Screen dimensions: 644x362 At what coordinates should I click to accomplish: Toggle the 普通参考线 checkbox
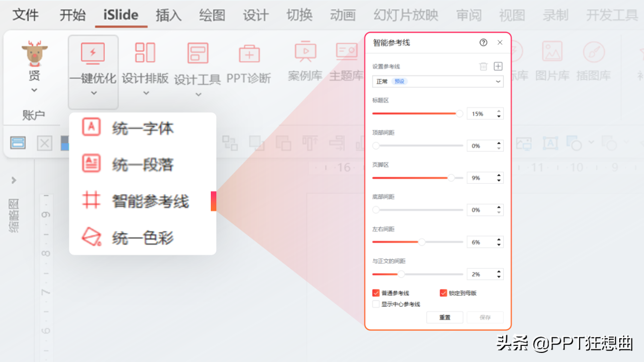click(376, 293)
